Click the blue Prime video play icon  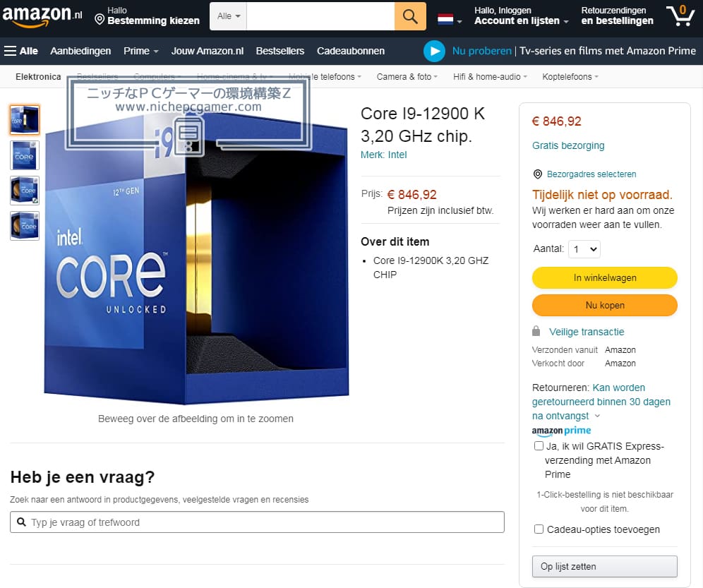[434, 51]
